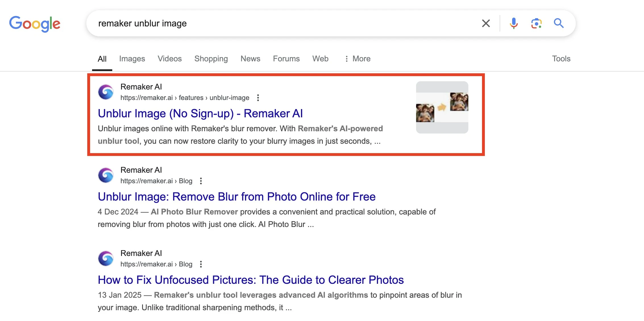Open three-dot menu for 'Remove Blur from Photo' result
The height and width of the screenshot is (321, 644).
point(201,181)
